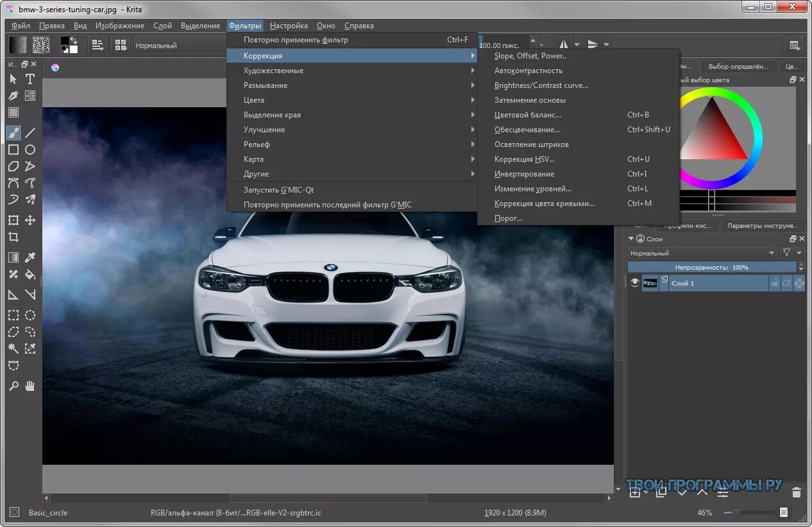Expand the Художественные filters submenu
Image resolution: width=812 pixels, height=527 pixels.
coord(351,71)
